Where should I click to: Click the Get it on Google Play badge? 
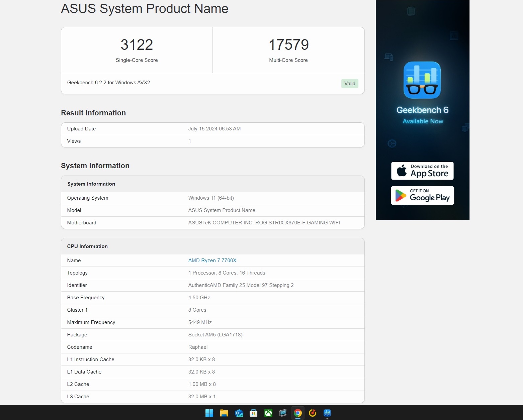[x=422, y=196]
